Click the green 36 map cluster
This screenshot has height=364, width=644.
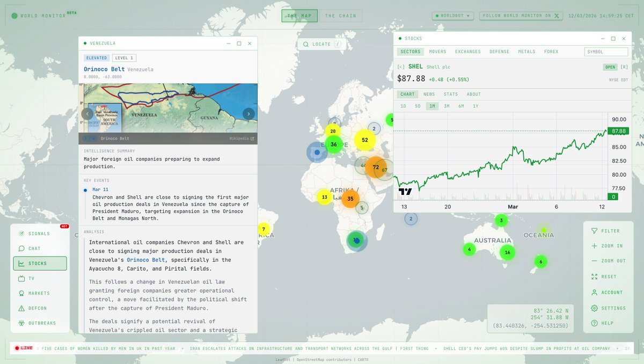point(334,144)
